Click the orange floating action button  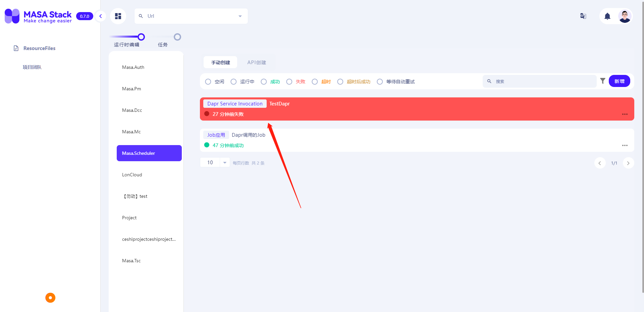coord(50,298)
